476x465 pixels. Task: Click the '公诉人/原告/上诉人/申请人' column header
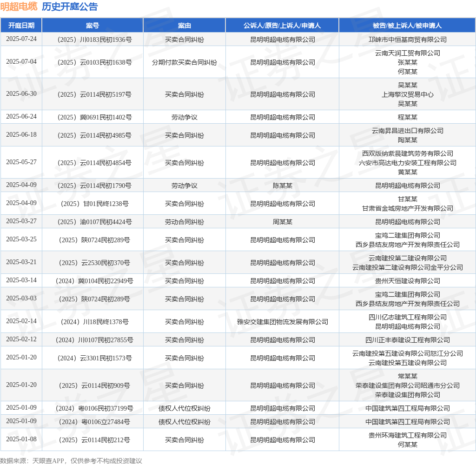click(282, 26)
